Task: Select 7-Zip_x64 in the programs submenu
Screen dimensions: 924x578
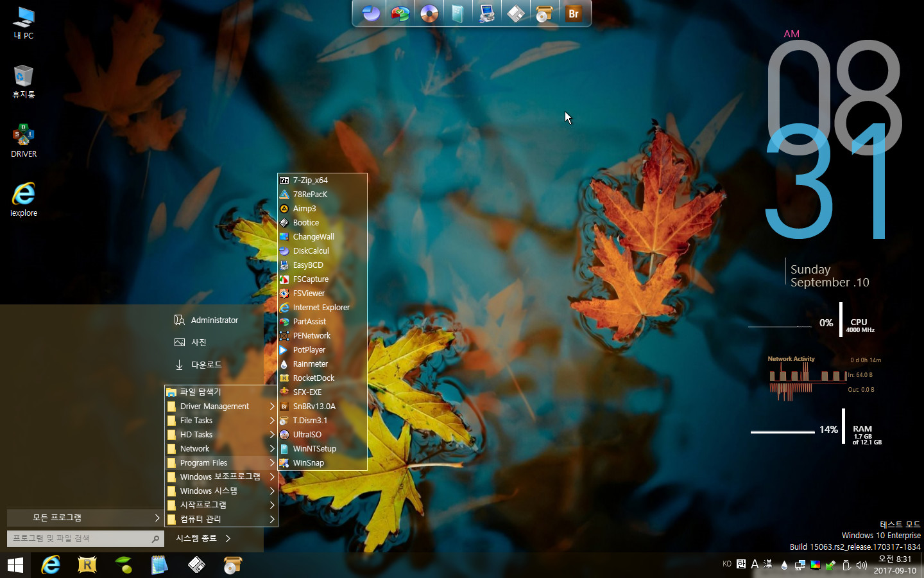Action: click(322, 180)
